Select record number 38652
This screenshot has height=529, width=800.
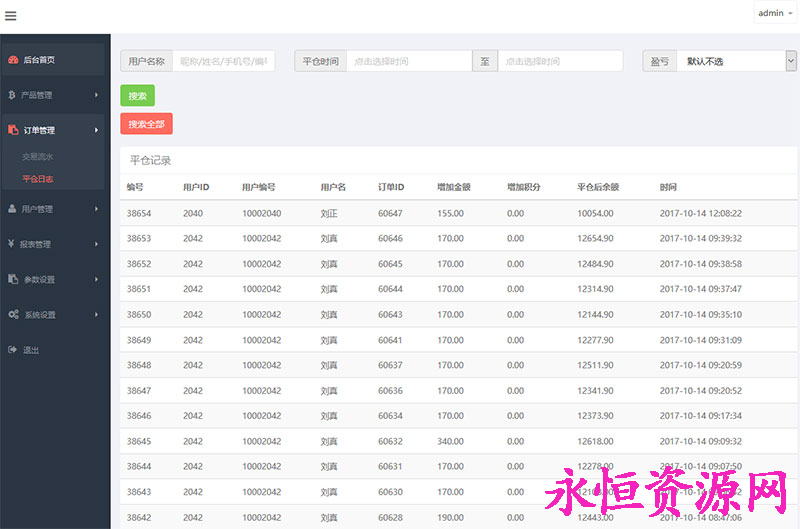pyautogui.click(x=139, y=264)
